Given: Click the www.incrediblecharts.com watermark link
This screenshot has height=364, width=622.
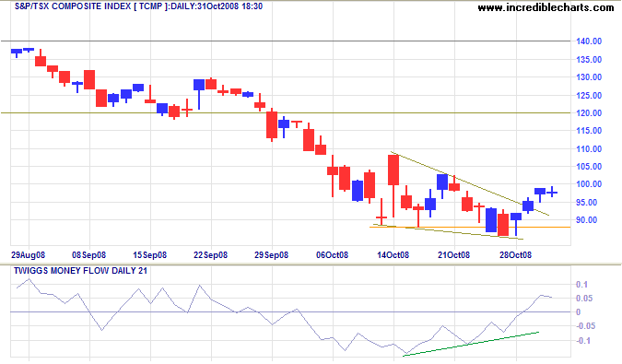Looking at the screenshot, I should [546, 7].
